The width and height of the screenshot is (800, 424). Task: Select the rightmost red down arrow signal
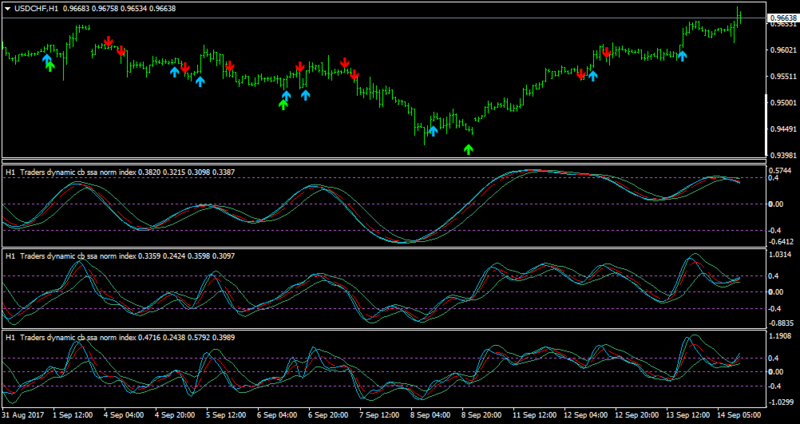[x=606, y=52]
